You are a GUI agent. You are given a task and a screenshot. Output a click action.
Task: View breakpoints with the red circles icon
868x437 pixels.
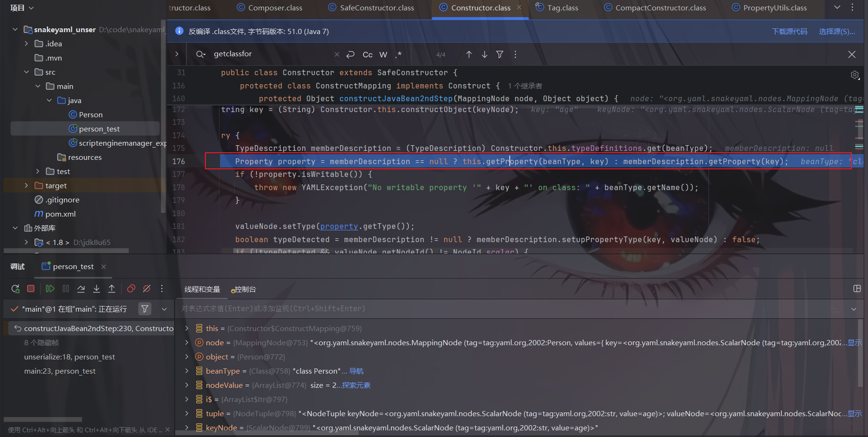click(131, 288)
